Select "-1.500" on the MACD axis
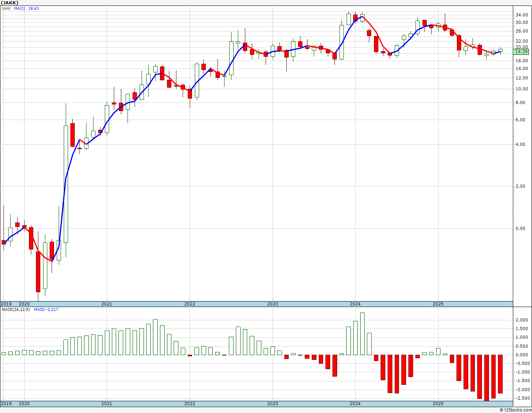This screenshot has height=413, width=532. pyautogui.click(x=522, y=381)
